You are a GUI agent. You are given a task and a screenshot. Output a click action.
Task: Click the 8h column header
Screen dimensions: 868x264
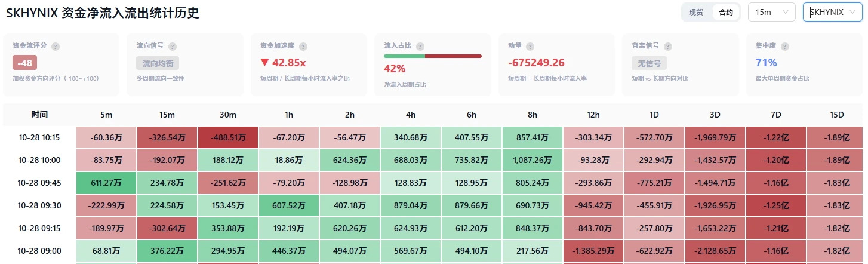(533, 115)
